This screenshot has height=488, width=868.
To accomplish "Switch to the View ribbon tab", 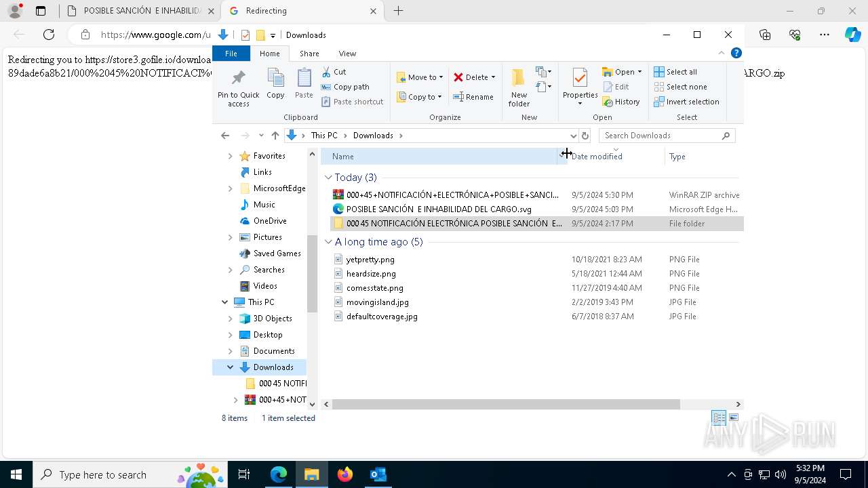I will point(347,54).
